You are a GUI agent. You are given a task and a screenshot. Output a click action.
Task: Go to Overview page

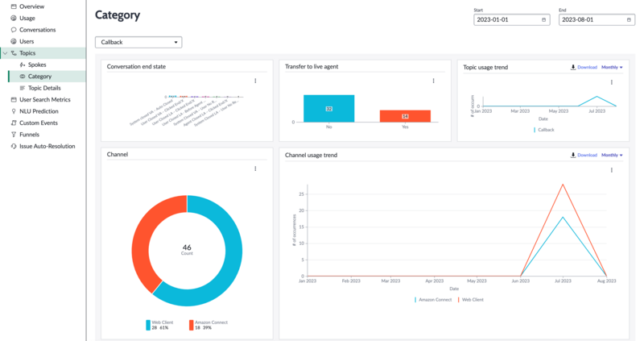tap(31, 6)
